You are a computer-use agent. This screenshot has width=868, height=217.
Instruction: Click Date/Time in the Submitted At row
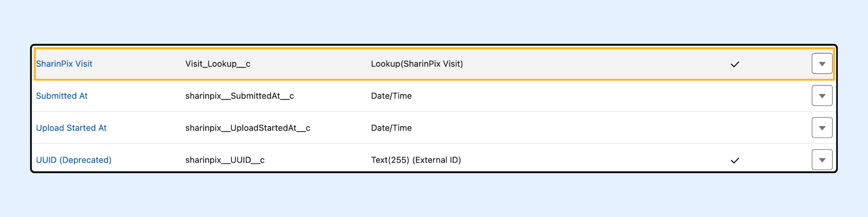(x=391, y=96)
